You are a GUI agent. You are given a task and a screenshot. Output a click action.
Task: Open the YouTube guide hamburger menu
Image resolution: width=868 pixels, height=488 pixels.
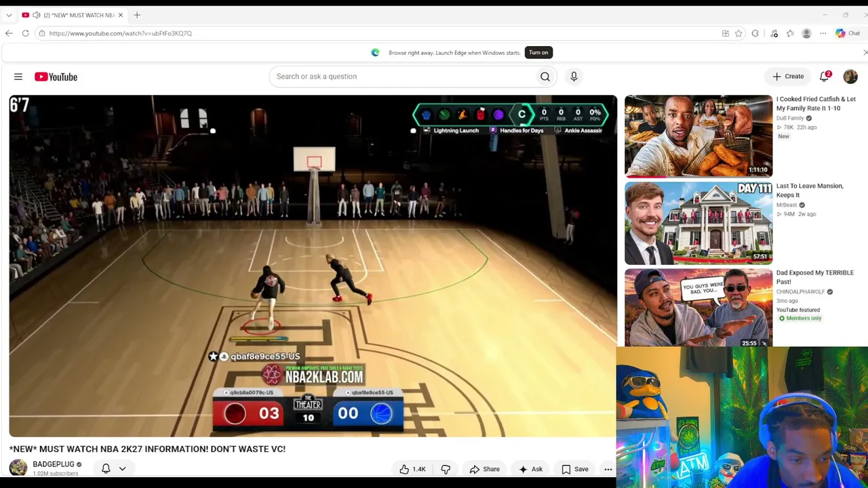(x=18, y=77)
